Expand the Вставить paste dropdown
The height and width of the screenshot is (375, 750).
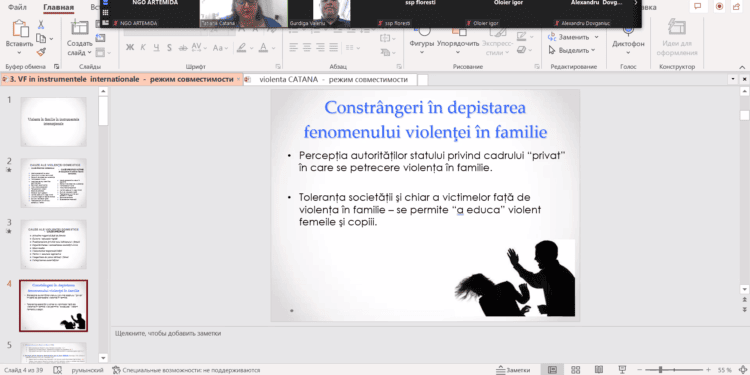click(x=20, y=53)
